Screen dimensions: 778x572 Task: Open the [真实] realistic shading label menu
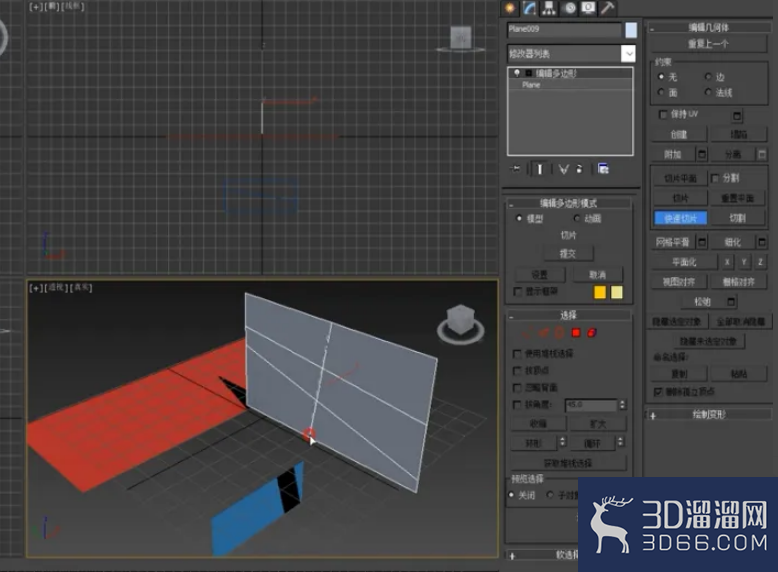[80, 288]
